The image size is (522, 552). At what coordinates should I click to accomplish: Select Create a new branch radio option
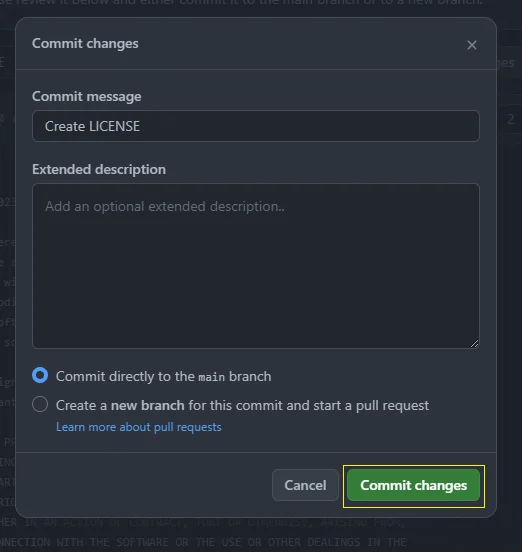point(40,404)
